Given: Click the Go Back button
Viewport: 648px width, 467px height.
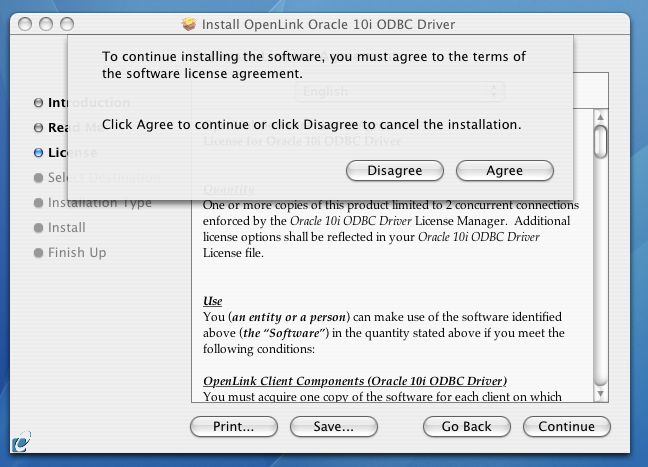Looking at the screenshot, I should (467, 426).
